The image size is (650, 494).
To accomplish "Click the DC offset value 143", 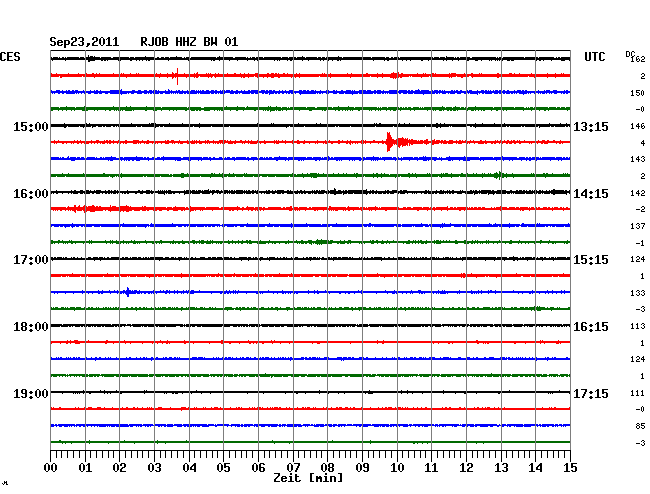I will [638, 159].
